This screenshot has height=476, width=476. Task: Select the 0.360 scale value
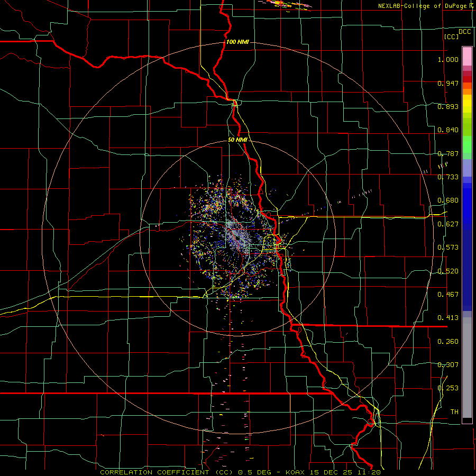(448, 342)
